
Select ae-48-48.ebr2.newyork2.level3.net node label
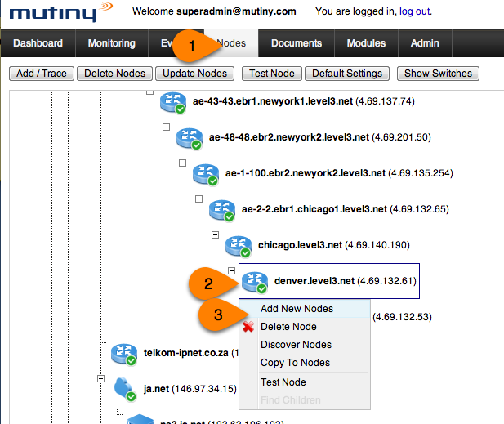[x=320, y=137]
